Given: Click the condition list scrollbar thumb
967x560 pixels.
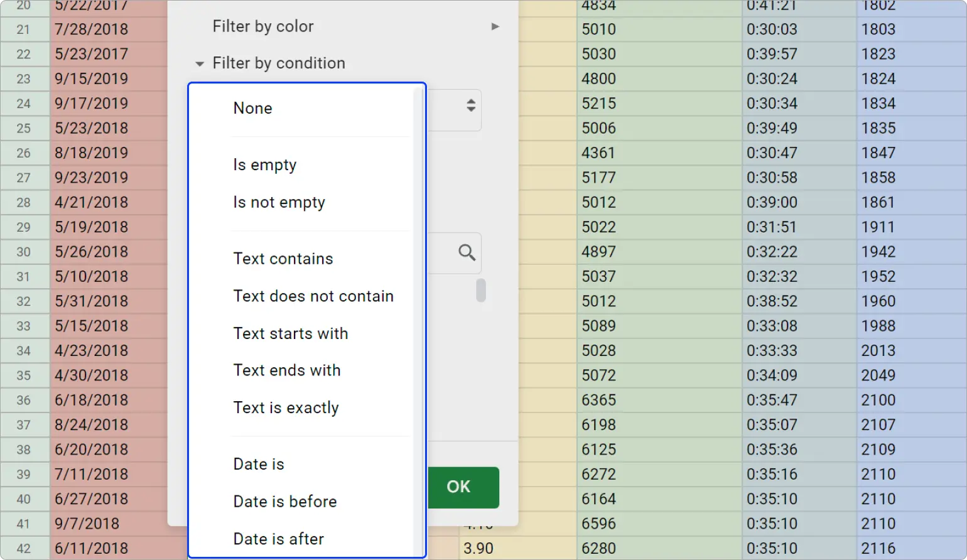Looking at the screenshot, I should point(481,290).
